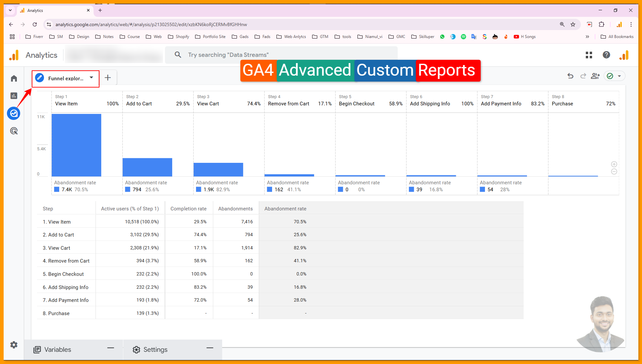Open the Shopify bookmarks folder
Viewport: 642px width, 364px height.
click(179, 37)
